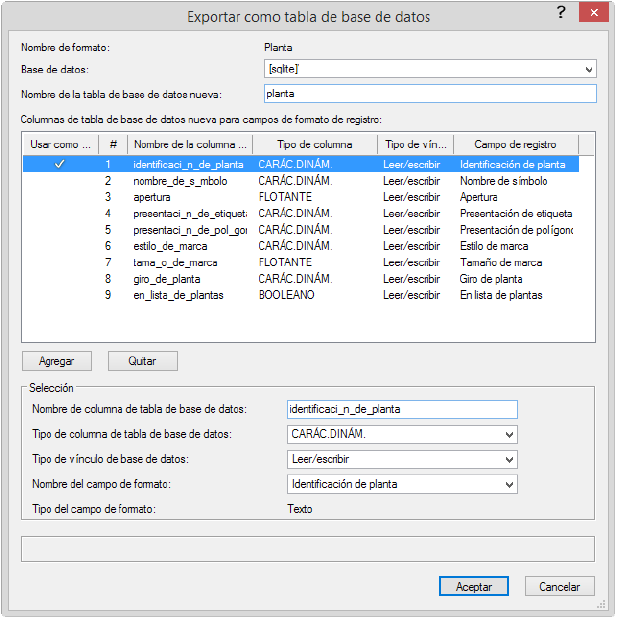Select the 'estilo_de_marca' row
617x618 pixels.
(x=301, y=246)
